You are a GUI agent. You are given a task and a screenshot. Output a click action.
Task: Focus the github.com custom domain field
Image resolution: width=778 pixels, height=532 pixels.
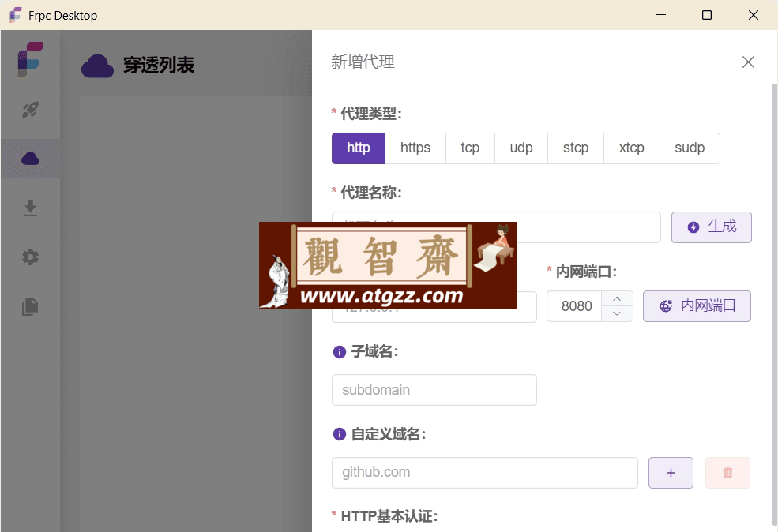click(x=485, y=473)
